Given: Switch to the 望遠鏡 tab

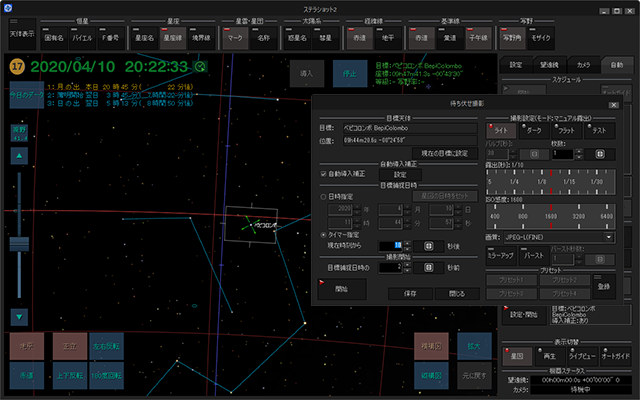Looking at the screenshot, I should point(550,65).
